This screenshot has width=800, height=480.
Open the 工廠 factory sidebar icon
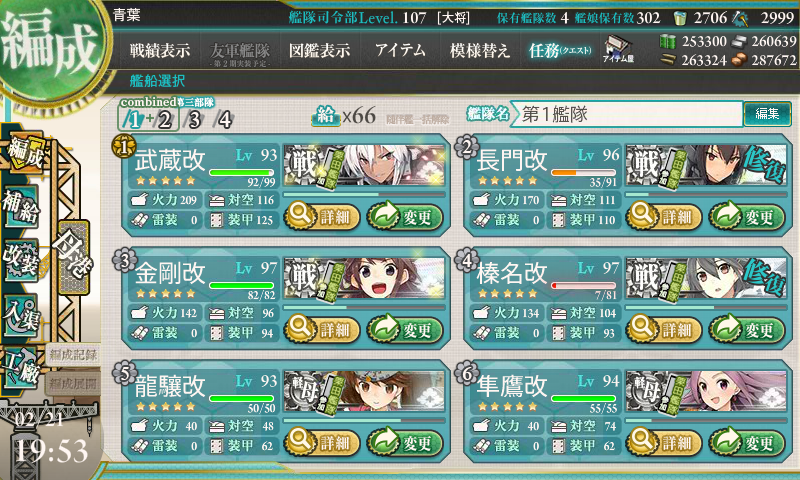pos(20,367)
